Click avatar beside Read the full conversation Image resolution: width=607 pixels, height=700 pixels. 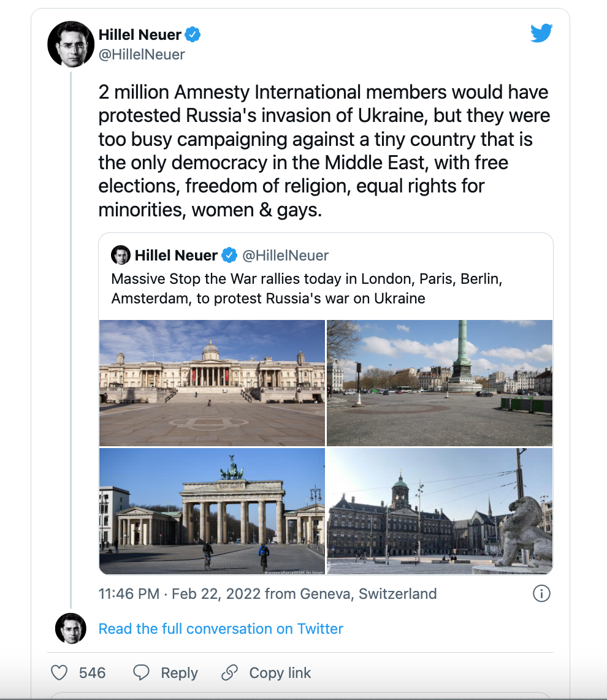(71, 628)
